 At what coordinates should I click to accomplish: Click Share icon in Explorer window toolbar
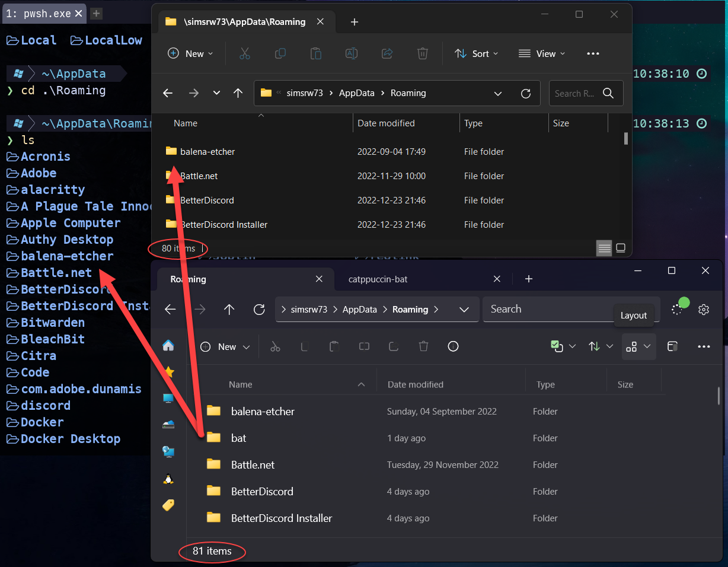point(387,53)
